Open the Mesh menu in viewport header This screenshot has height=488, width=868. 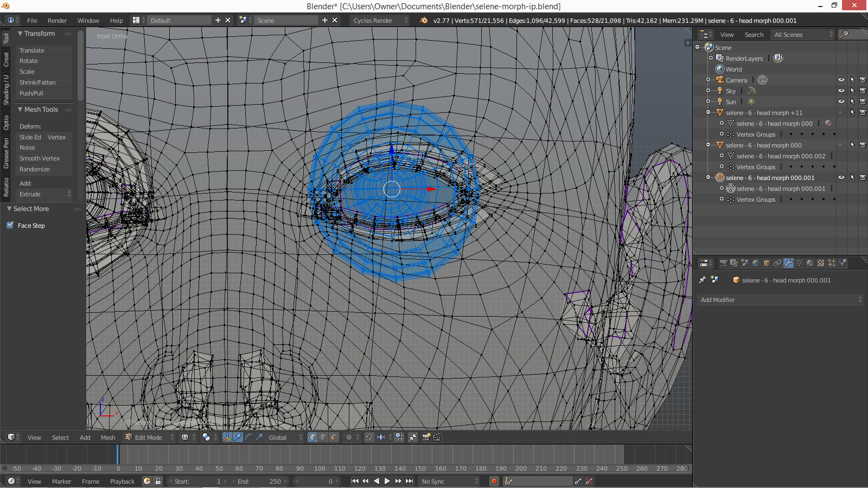point(108,437)
